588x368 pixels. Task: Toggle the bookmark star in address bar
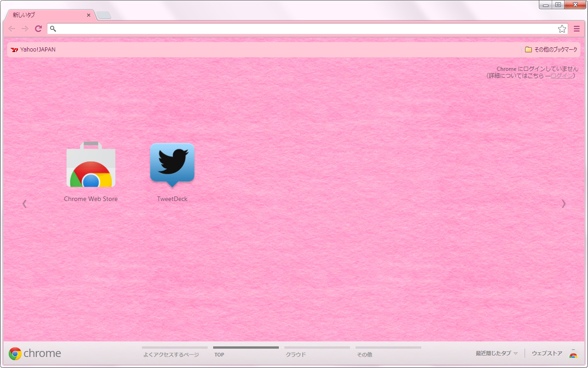coord(561,29)
